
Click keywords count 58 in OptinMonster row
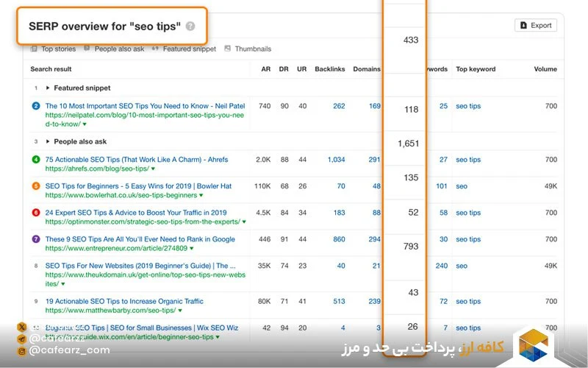point(444,213)
